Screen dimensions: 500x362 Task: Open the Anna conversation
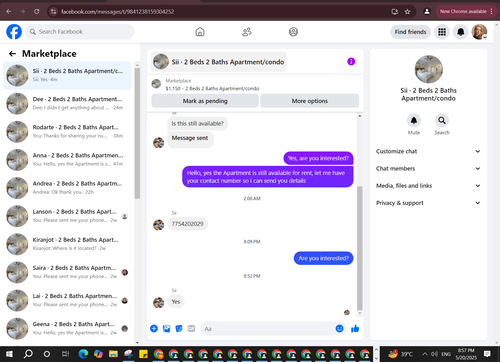click(x=67, y=160)
